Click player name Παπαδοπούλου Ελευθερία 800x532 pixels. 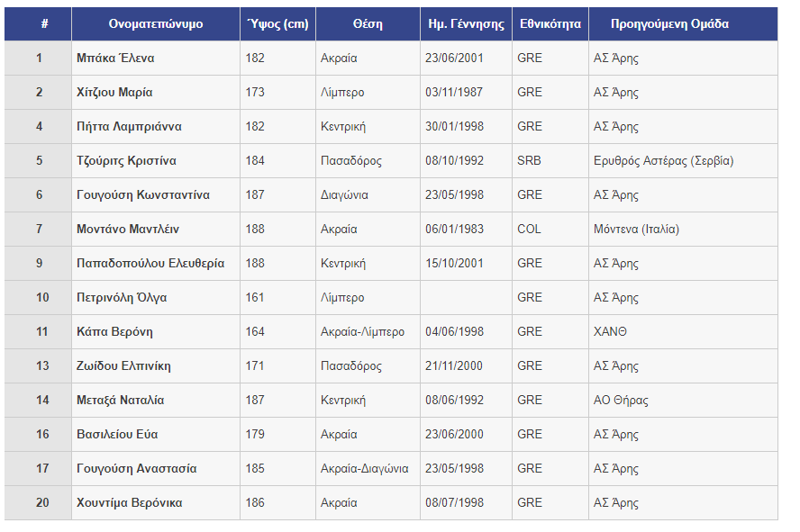click(x=150, y=264)
